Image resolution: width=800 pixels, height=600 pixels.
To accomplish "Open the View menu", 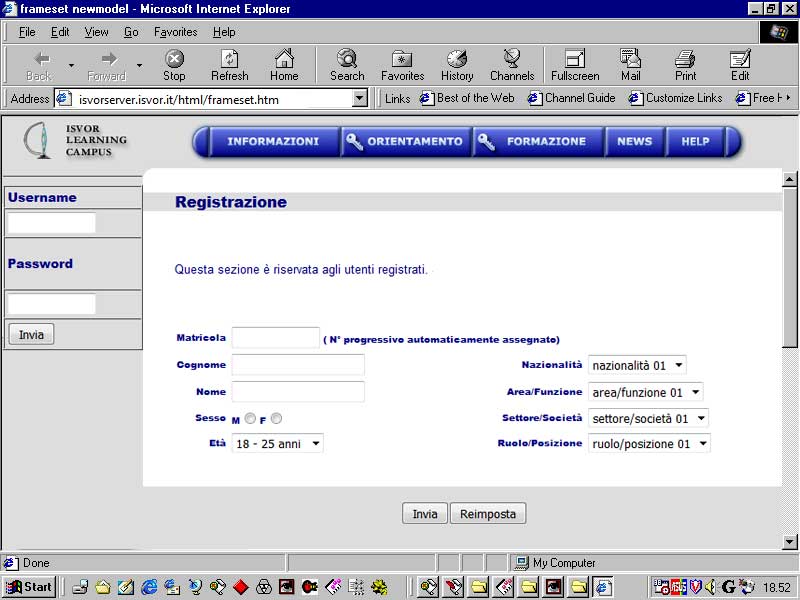I will [x=96, y=32].
